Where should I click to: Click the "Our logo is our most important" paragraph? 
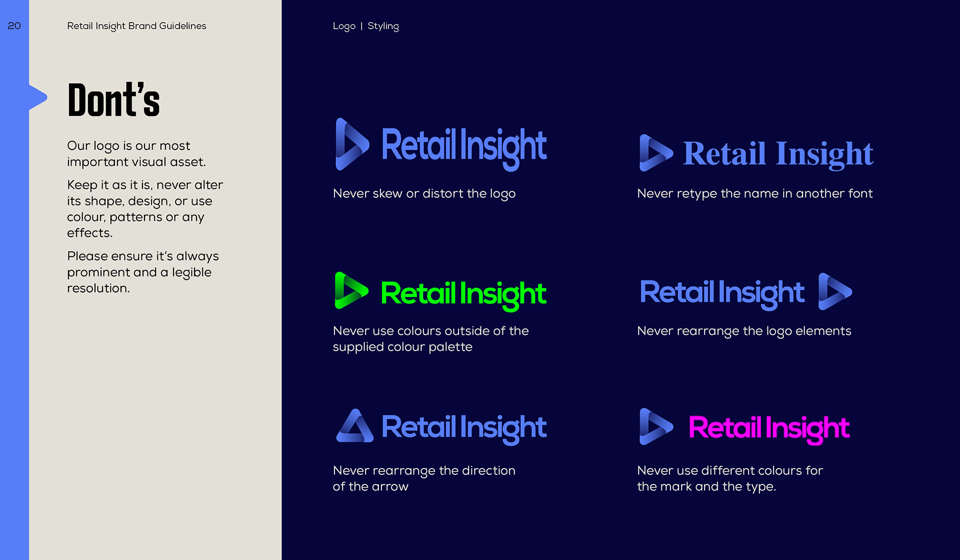(x=136, y=153)
